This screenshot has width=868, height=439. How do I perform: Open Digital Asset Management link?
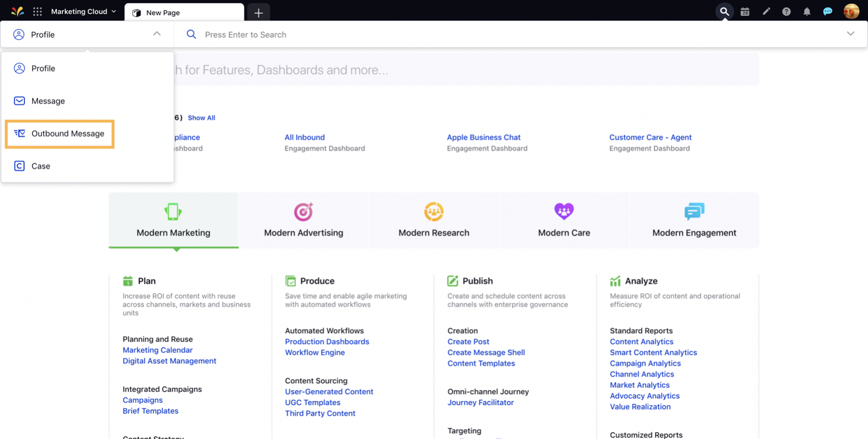[x=169, y=361]
